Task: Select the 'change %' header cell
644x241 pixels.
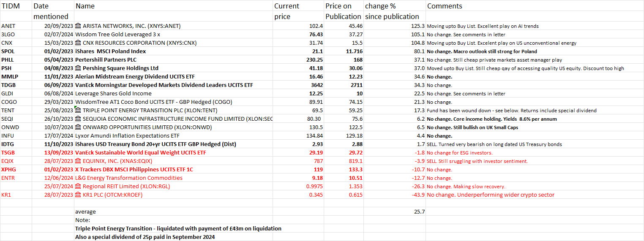Action: point(395,6)
